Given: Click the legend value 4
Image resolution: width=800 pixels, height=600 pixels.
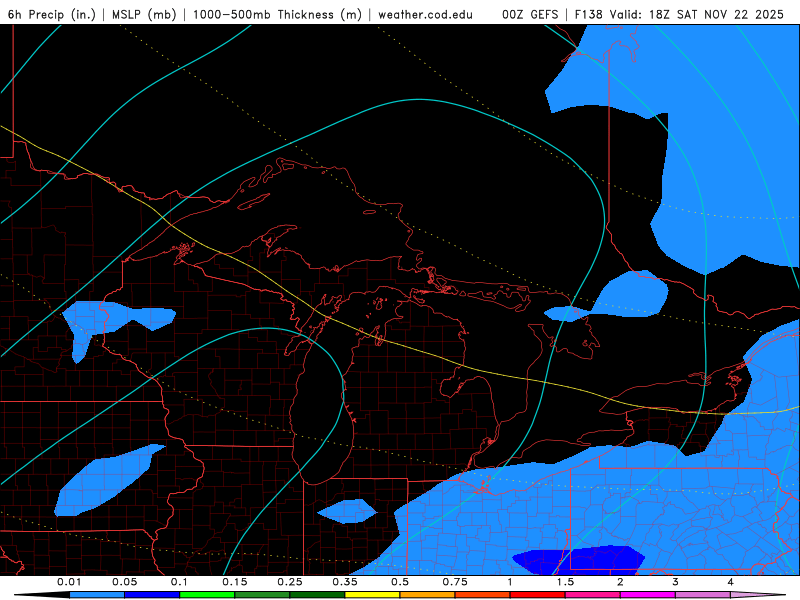Looking at the screenshot, I should (x=731, y=582).
